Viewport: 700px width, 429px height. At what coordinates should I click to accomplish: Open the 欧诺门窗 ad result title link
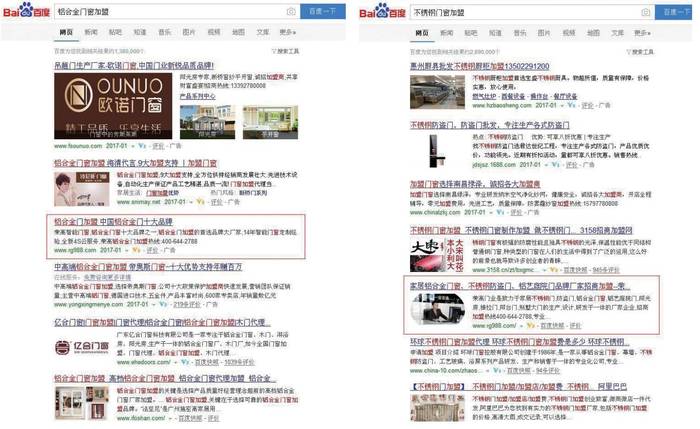pos(134,66)
